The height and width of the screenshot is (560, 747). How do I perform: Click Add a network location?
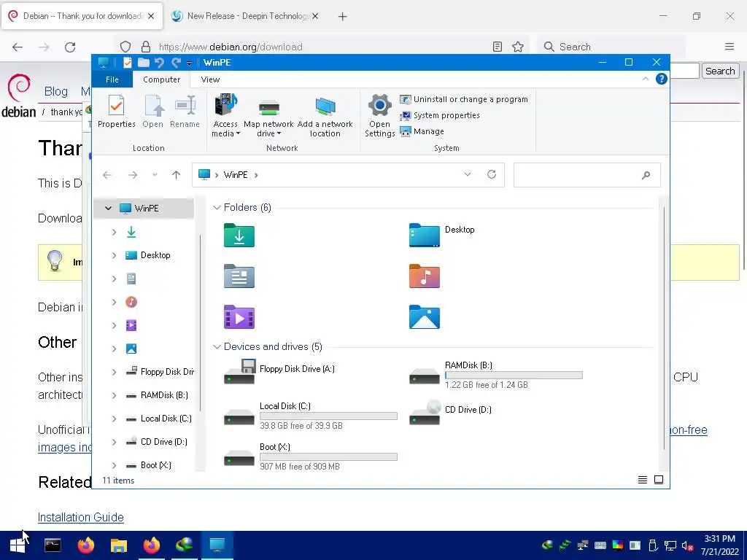[325, 116]
